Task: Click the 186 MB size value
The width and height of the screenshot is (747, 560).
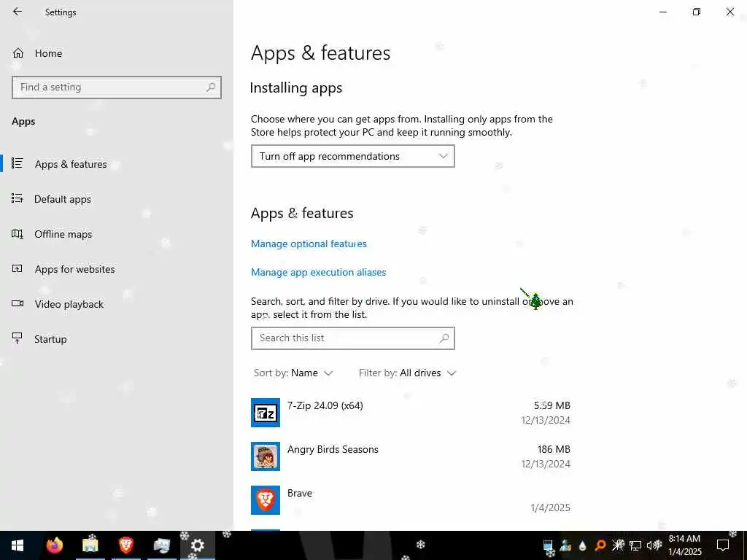Action: (x=554, y=449)
